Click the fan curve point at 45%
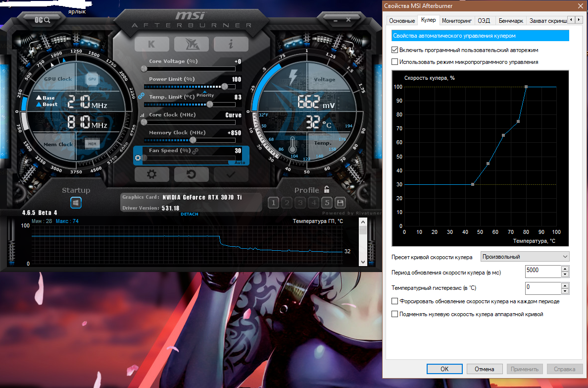Viewport: 588px width, 388px height. (488, 164)
